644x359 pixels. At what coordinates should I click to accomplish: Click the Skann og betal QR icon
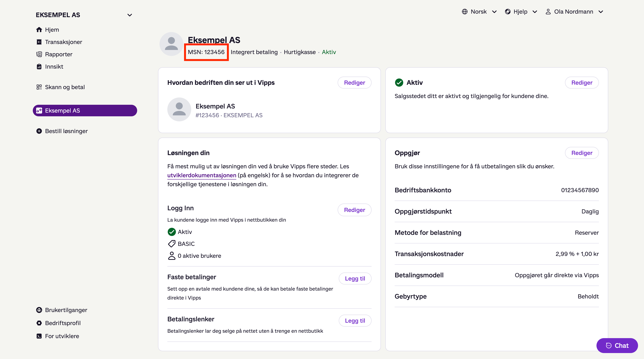[x=39, y=87]
